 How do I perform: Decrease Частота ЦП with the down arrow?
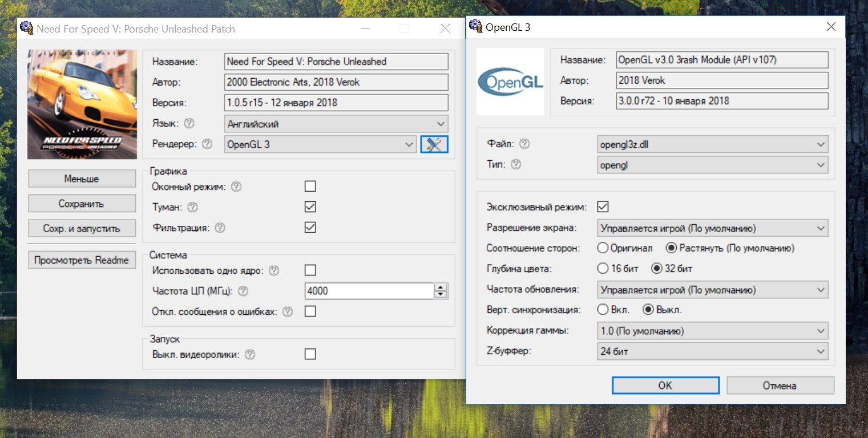pos(440,294)
